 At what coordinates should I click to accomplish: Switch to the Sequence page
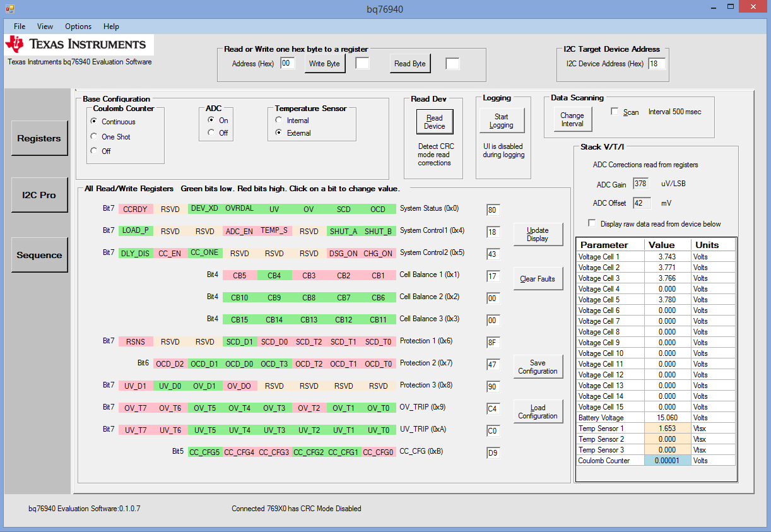coord(39,255)
